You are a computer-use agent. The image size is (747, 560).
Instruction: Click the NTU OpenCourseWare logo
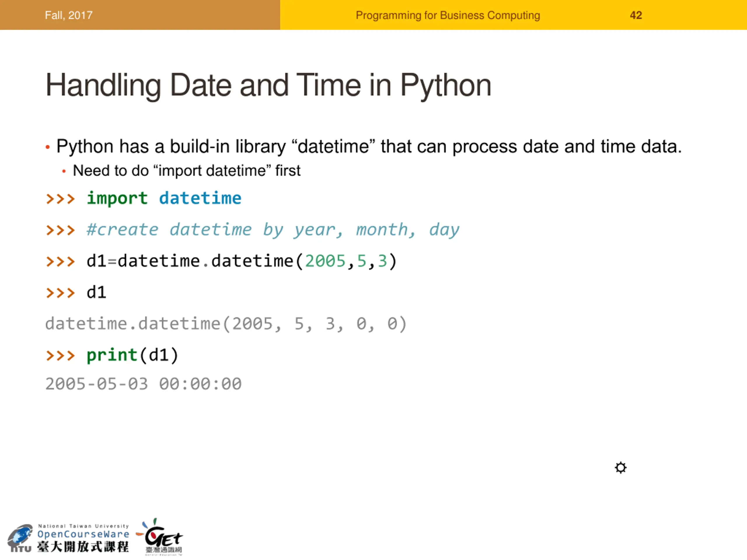68,538
